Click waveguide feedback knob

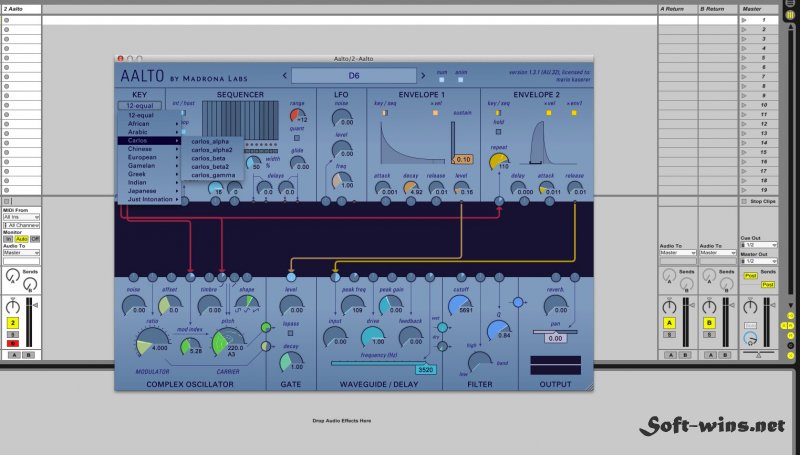click(410, 337)
